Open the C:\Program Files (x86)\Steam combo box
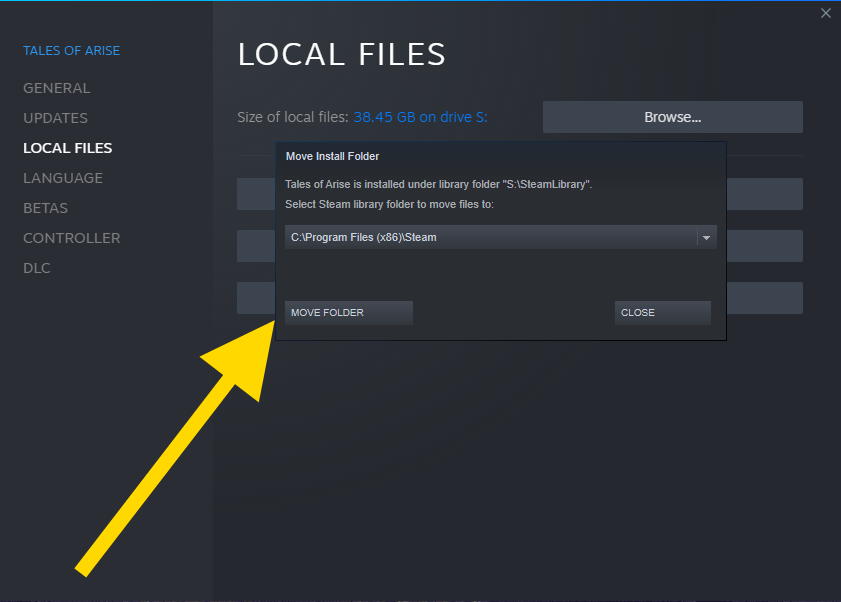Image resolution: width=841 pixels, height=602 pixels. pyautogui.click(x=490, y=237)
